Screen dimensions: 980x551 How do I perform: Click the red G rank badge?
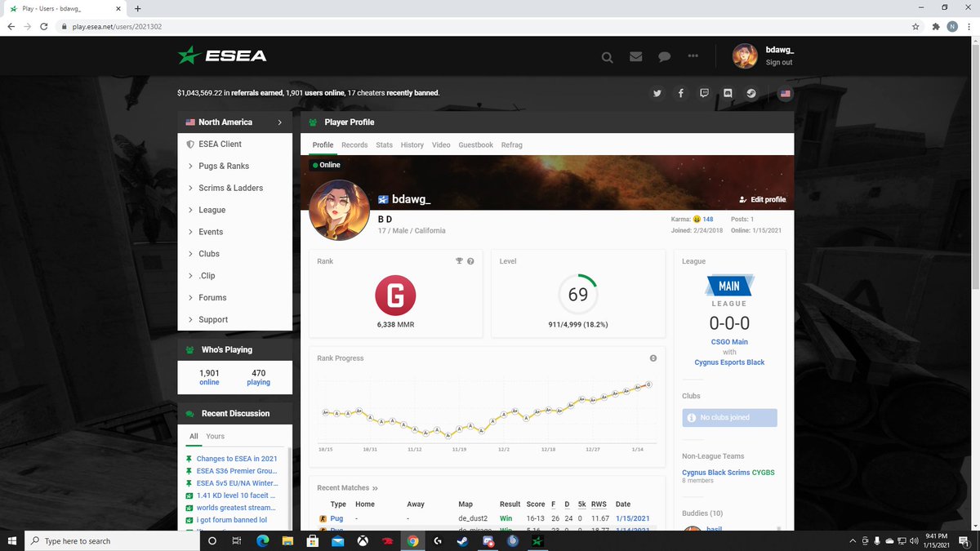[x=395, y=295]
